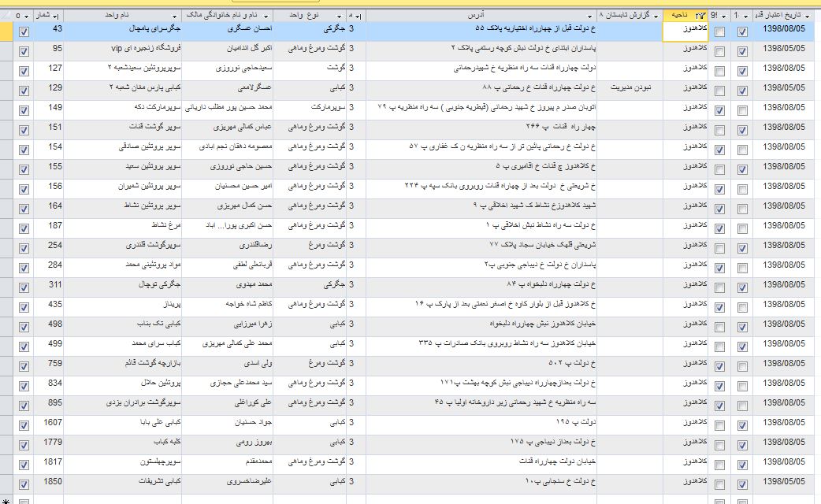
Task: Click unit name 'جگرکی توچال'
Action: click(160, 284)
